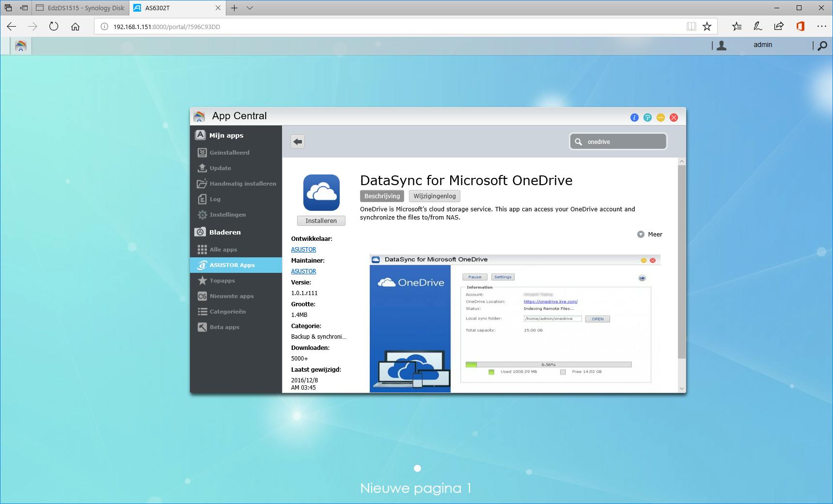
Task: Open App Central info (blue i) button
Action: [x=634, y=117]
